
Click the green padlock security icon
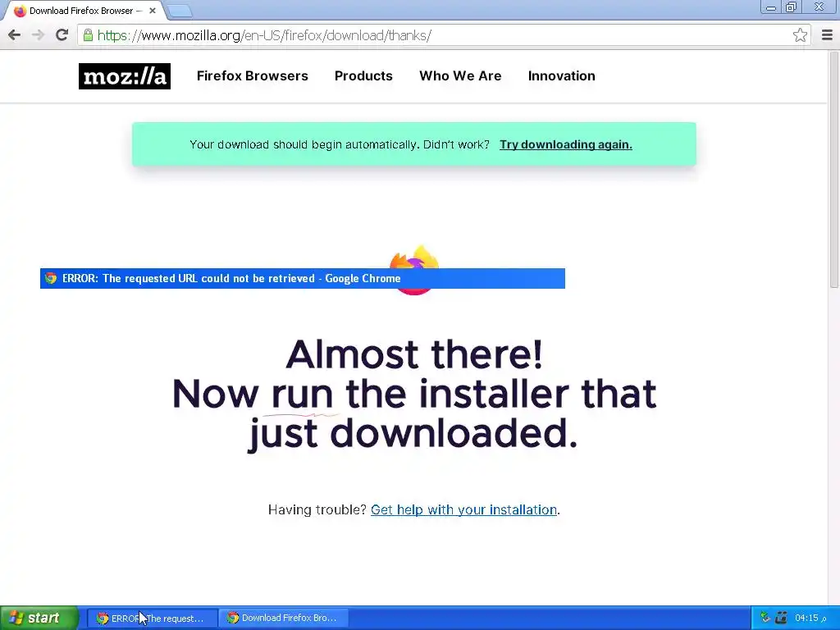click(88, 35)
